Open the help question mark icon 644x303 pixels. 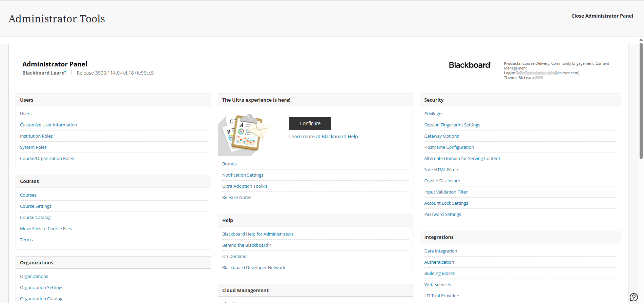pos(633,297)
